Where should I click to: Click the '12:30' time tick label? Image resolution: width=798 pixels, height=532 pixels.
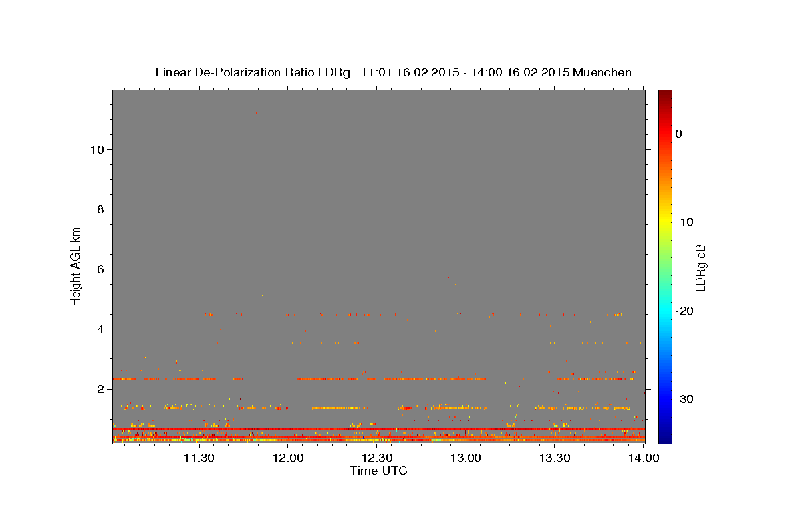point(376,458)
